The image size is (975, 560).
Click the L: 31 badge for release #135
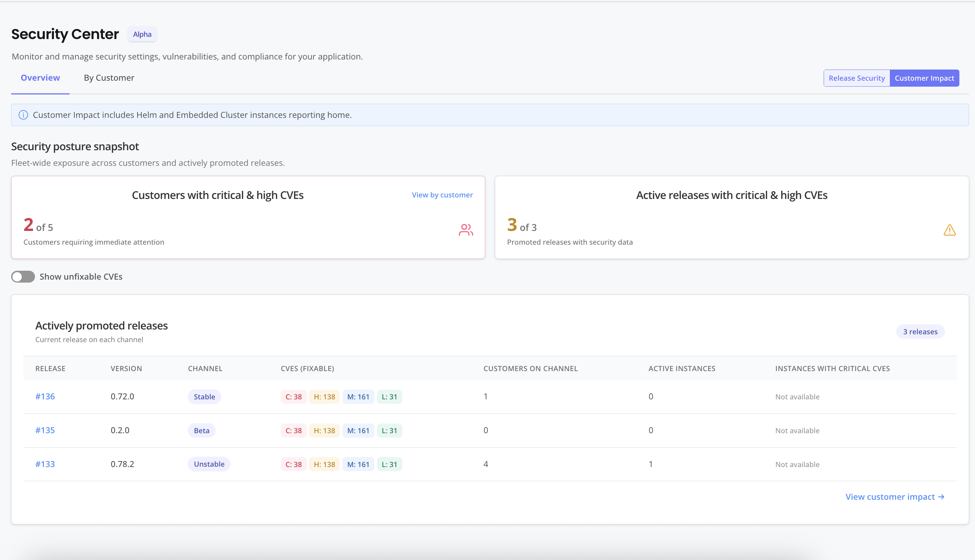(389, 430)
